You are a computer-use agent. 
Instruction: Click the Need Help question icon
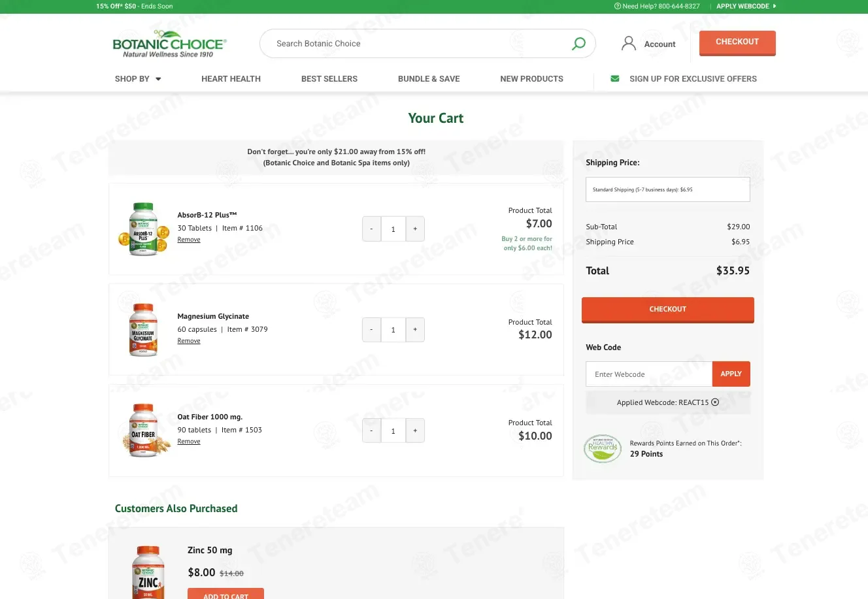pos(618,6)
